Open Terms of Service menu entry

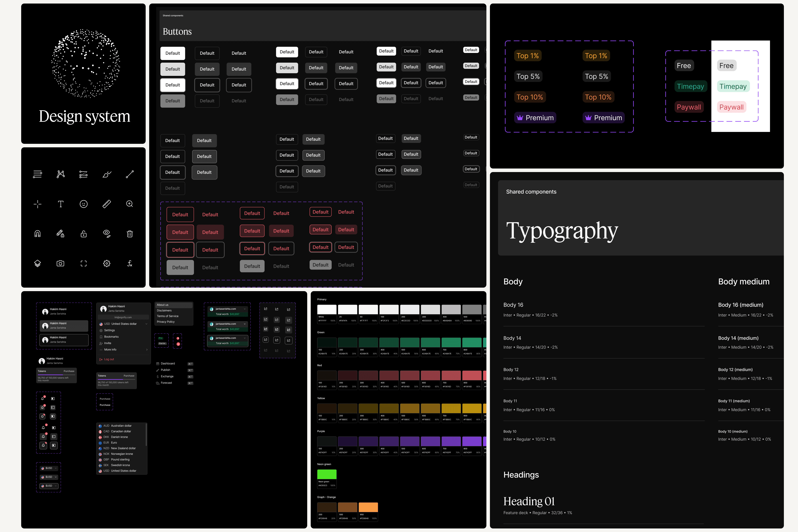[x=167, y=316]
